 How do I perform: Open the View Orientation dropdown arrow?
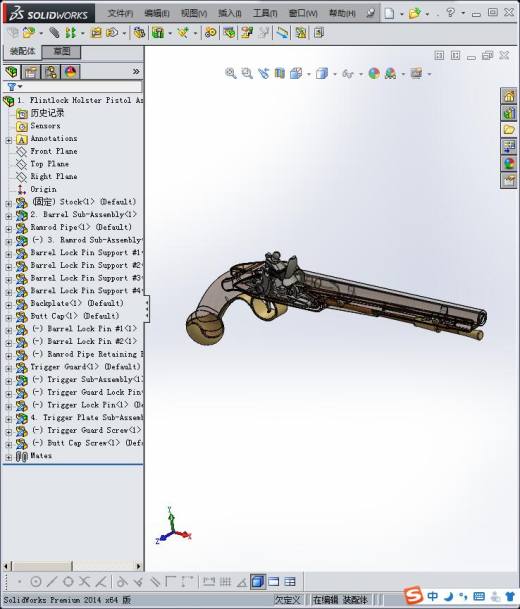[309, 74]
